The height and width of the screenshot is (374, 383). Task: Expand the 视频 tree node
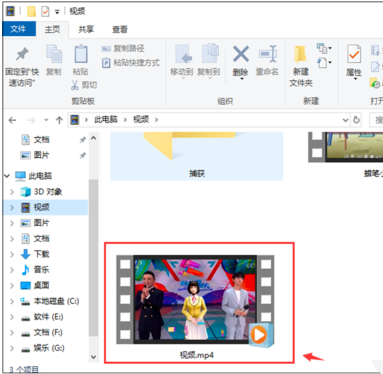point(12,207)
